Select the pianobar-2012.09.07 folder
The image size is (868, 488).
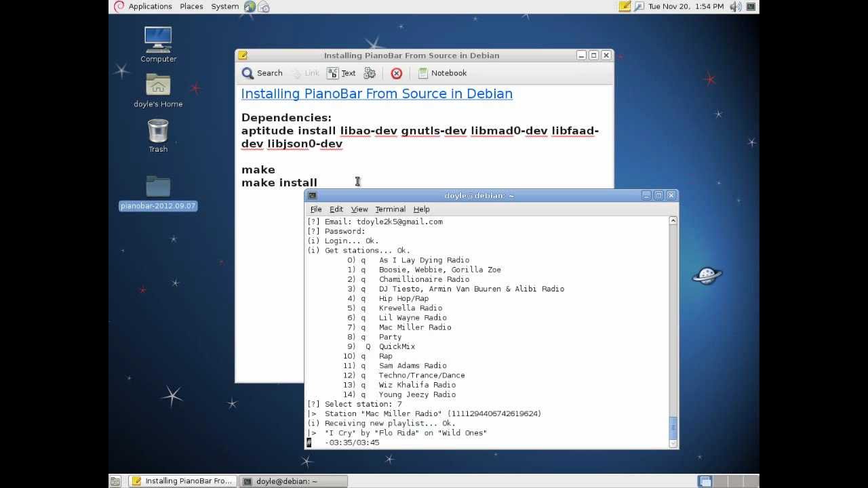158,192
